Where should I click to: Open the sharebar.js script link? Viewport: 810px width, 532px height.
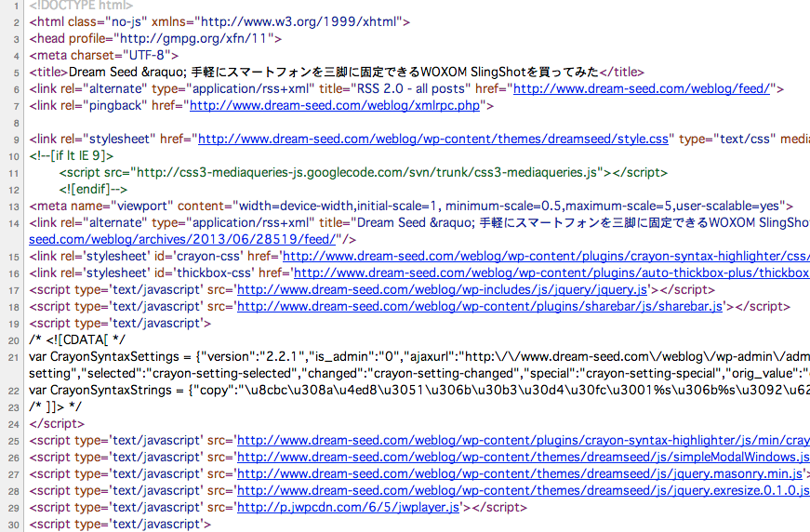[x=479, y=306]
